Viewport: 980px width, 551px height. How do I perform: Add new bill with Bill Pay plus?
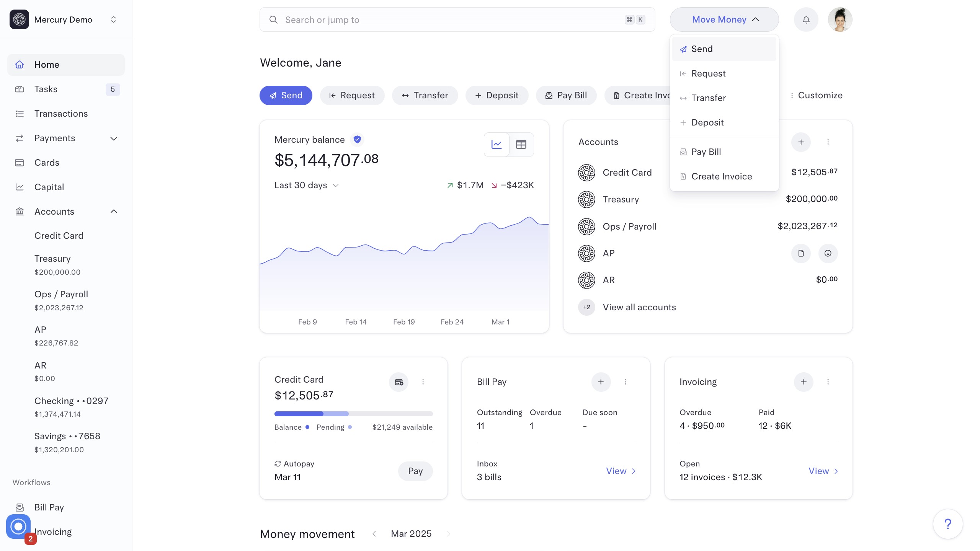pos(601,382)
